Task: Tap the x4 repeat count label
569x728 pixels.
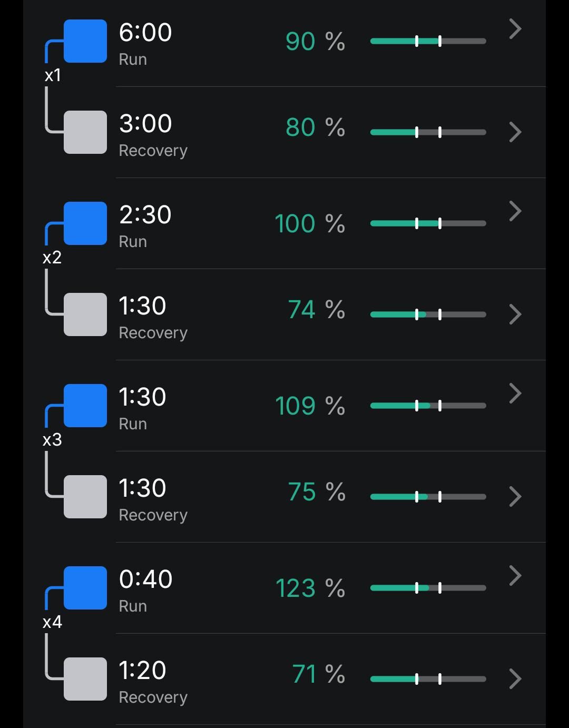Action: [x=53, y=623]
